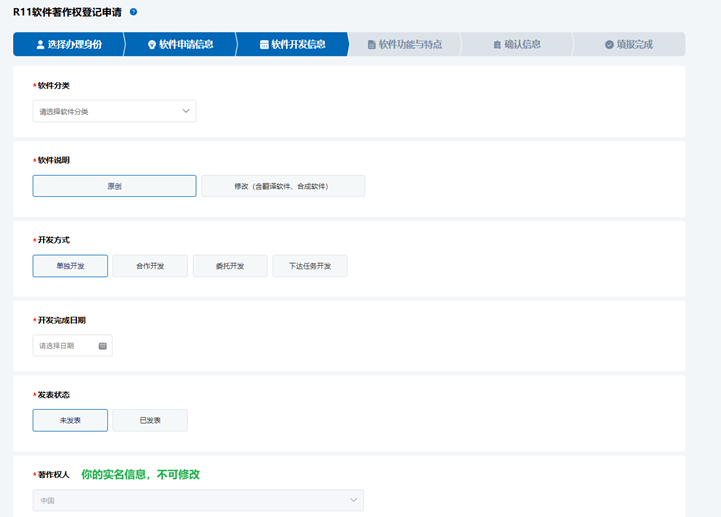Go to 软件申请信息 step tab
Viewport: 721px width, 517px height.
[180, 44]
